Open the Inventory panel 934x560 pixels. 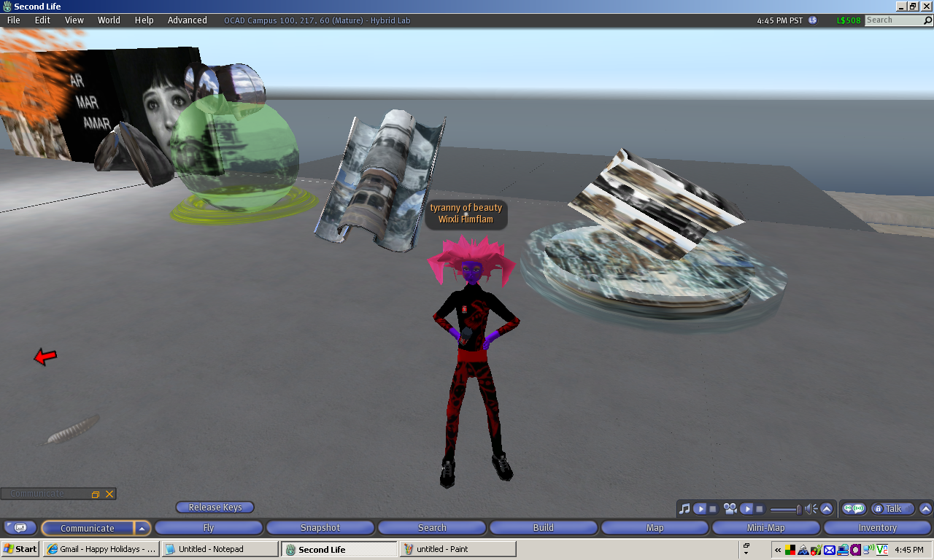(x=877, y=528)
